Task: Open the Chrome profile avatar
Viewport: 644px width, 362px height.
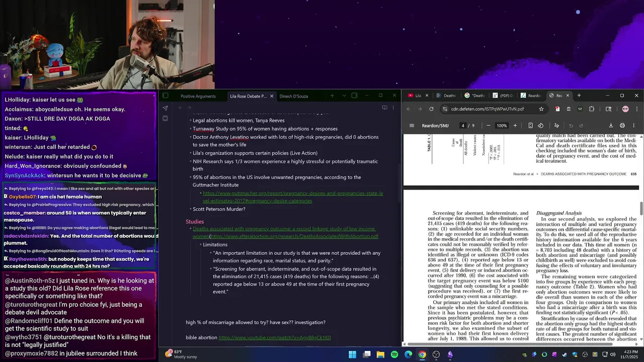Action: [x=625, y=109]
